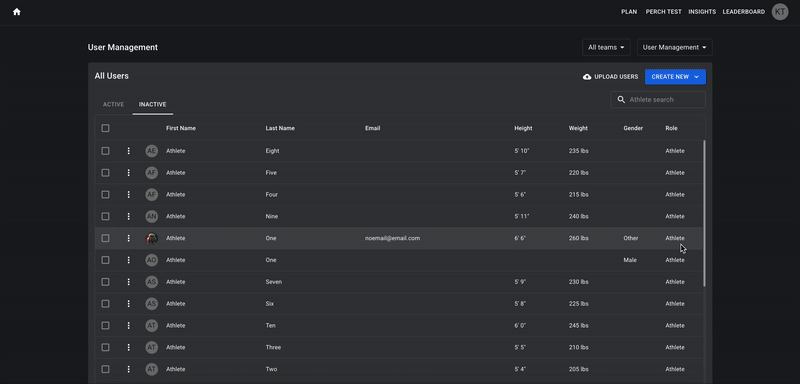The image size is (800, 384).
Task: Sort by Gender column header
Action: pyautogui.click(x=633, y=129)
